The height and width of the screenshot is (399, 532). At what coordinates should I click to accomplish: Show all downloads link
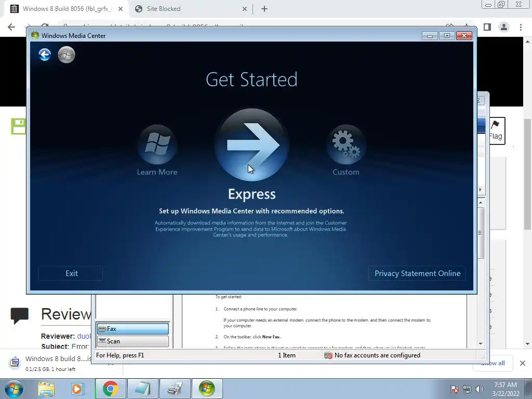(x=493, y=363)
